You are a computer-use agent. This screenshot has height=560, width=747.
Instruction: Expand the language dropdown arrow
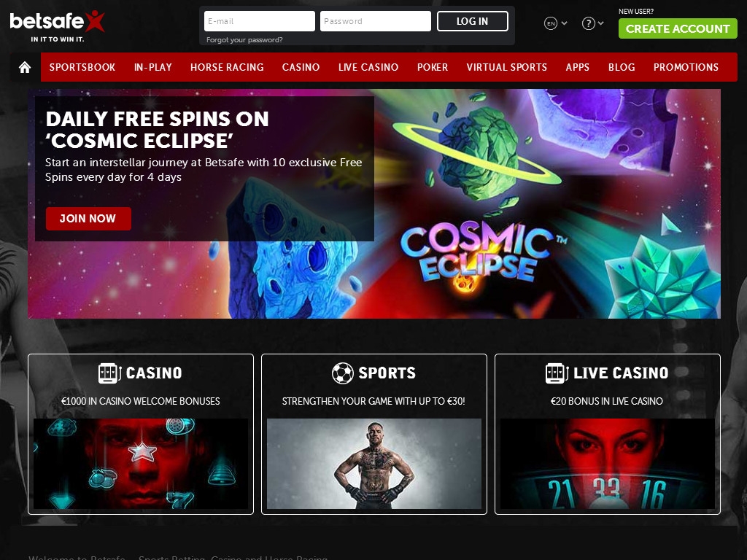[564, 23]
